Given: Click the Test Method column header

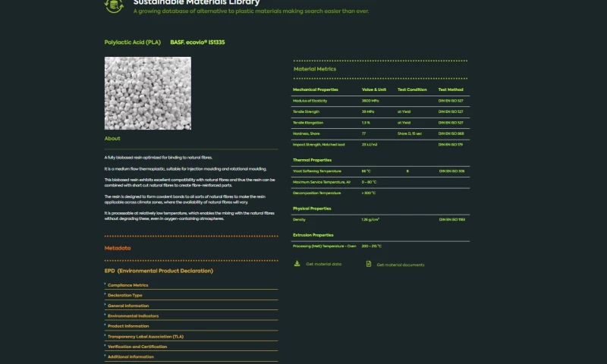Looking at the screenshot, I should point(451,89).
